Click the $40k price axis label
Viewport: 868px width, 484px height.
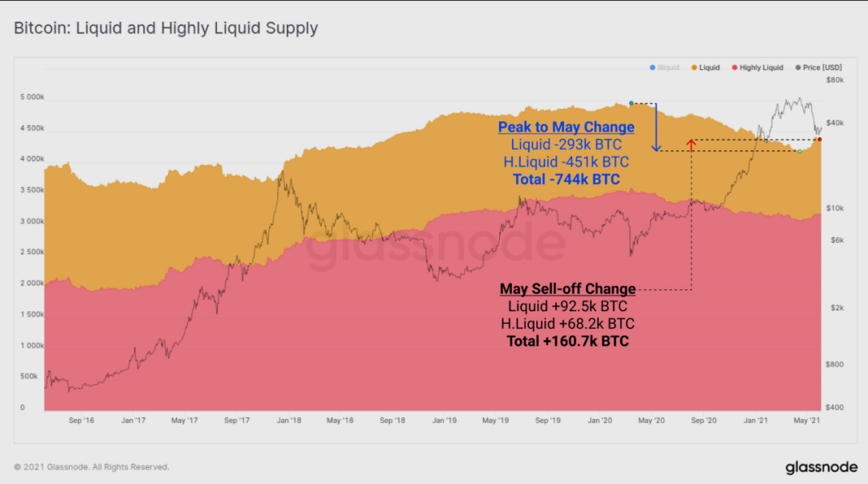pos(835,123)
